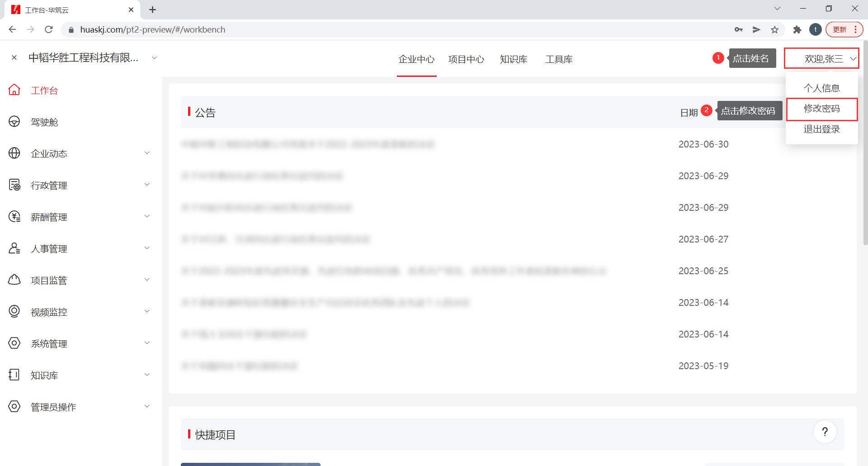Close the sidebar with X icon
868x466 pixels.
click(x=14, y=58)
